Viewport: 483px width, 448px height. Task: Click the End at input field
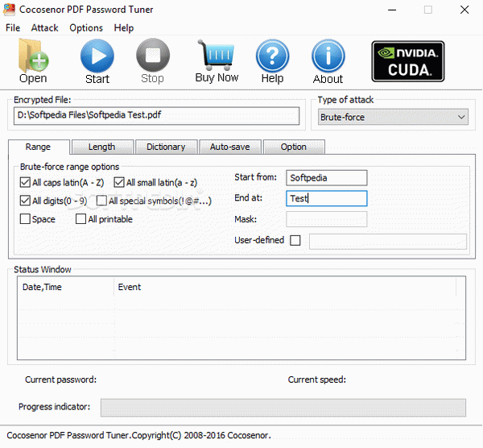click(x=327, y=198)
